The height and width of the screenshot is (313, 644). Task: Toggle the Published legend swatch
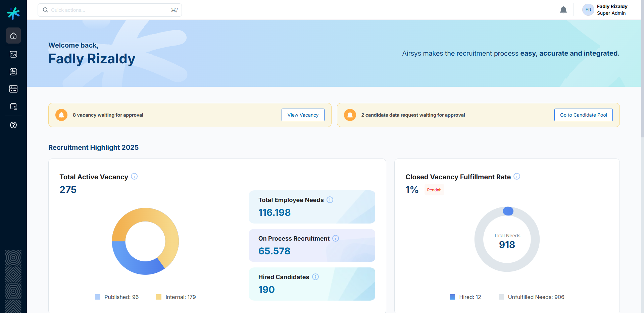click(x=98, y=297)
